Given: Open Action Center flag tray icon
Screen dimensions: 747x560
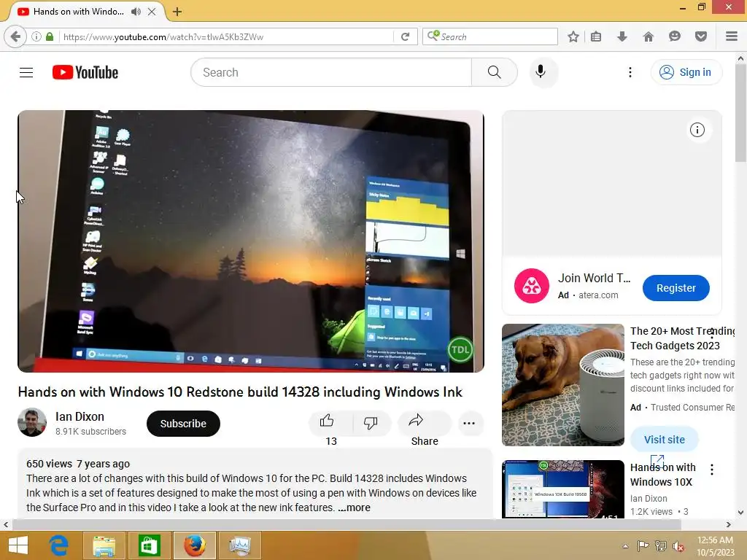Looking at the screenshot, I should coord(643,546).
